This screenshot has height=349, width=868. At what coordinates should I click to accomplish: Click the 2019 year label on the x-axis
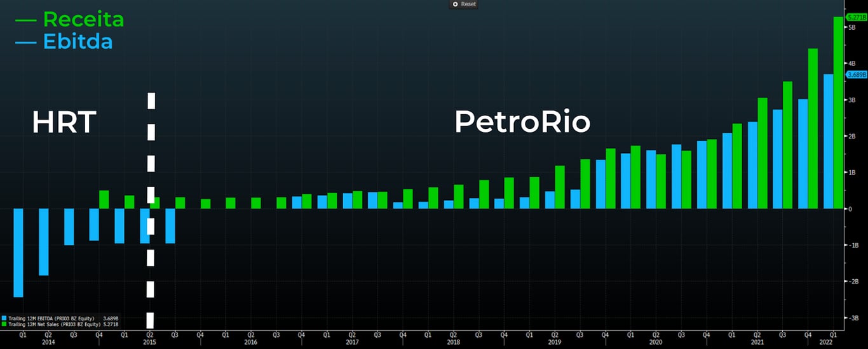pos(554,341)
